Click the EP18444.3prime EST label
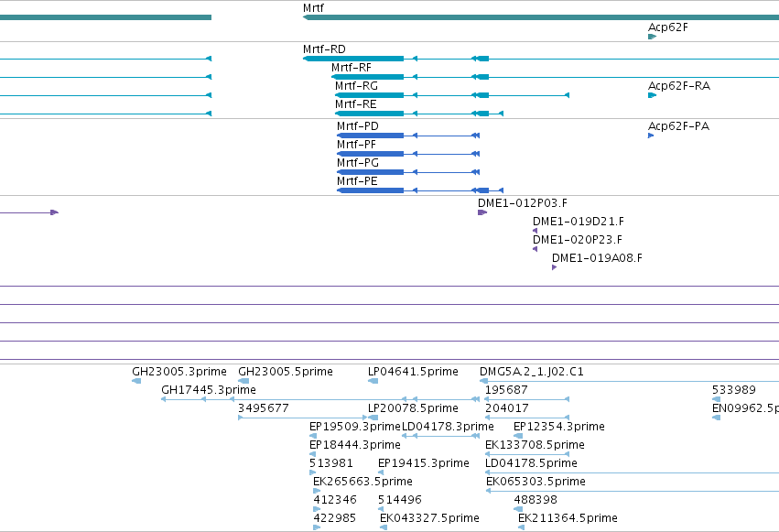 (x=355, y=445)
